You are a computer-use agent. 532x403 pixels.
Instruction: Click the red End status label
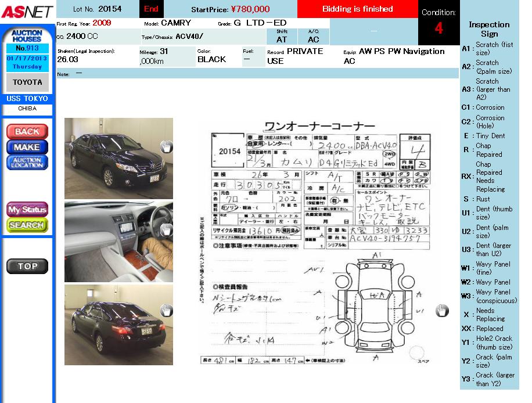point(151,9)
